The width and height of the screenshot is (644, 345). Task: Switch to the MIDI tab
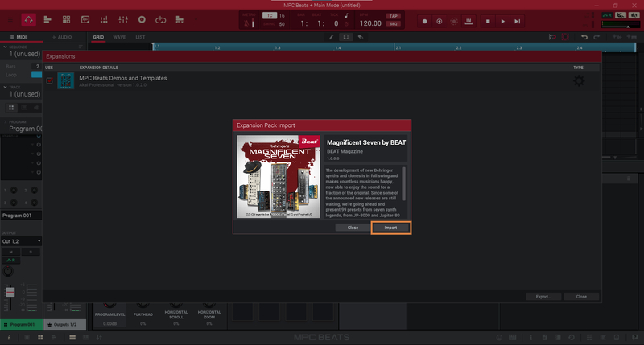[x=19, y=37]
